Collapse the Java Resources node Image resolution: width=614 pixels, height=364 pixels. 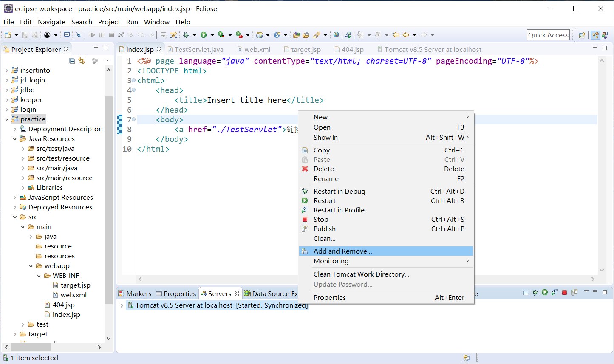point(14,139)
